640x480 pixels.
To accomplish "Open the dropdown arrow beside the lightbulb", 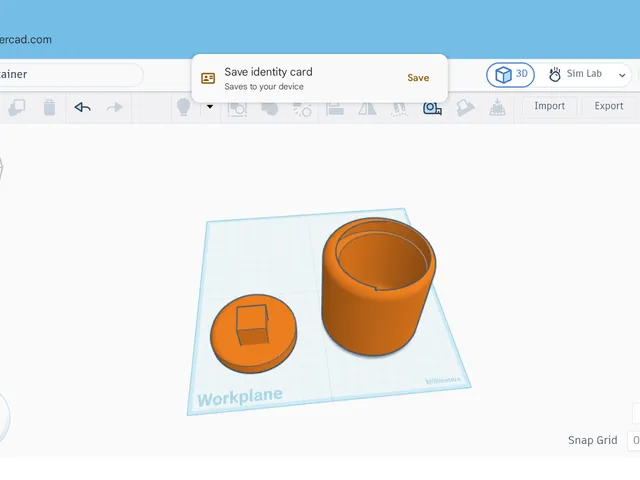I will coord(210,107).
